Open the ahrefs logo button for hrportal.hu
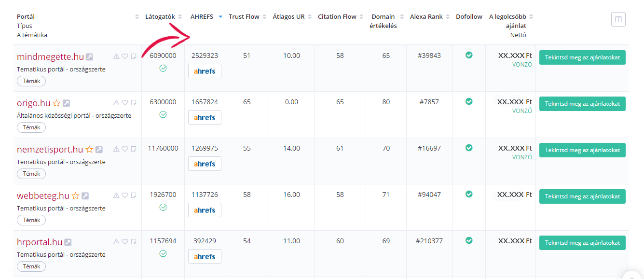This screenshot has height=279, width=644. click(x=205, y=256)
